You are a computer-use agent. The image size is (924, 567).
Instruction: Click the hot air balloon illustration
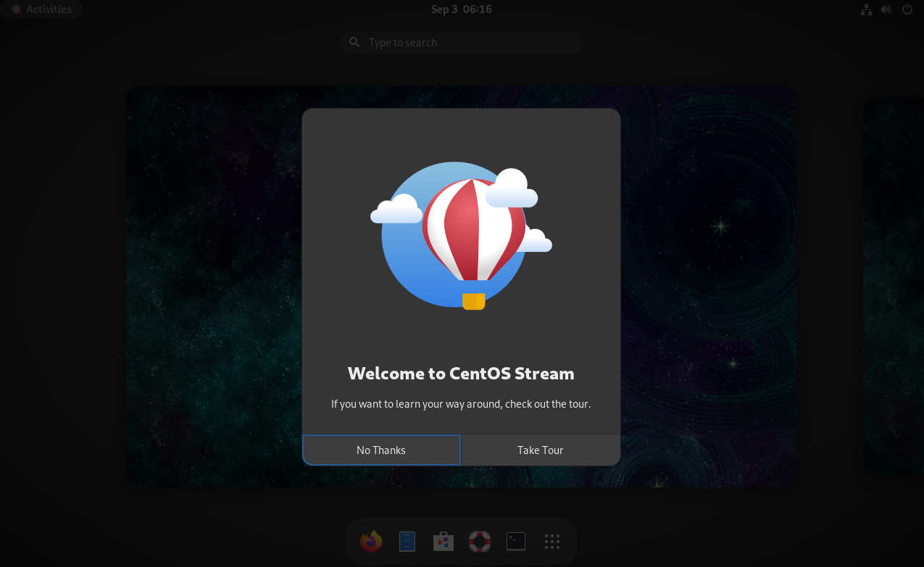462,235
